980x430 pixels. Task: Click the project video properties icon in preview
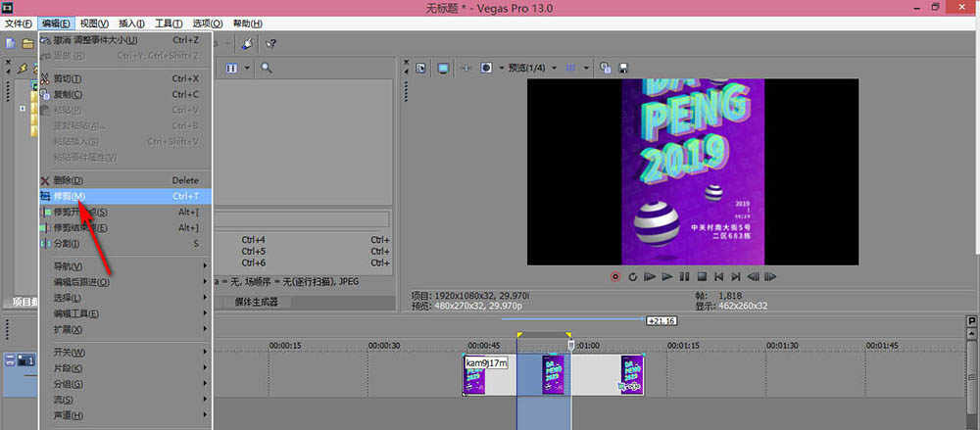[x=421, y=68]
